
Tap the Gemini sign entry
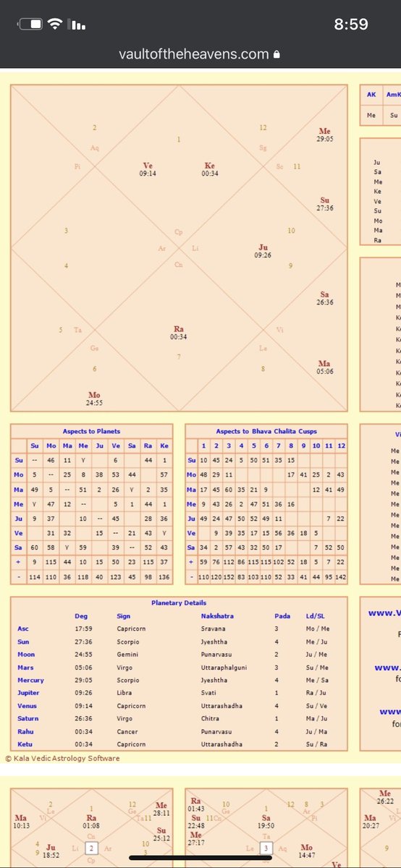click(x=127, y=655)
